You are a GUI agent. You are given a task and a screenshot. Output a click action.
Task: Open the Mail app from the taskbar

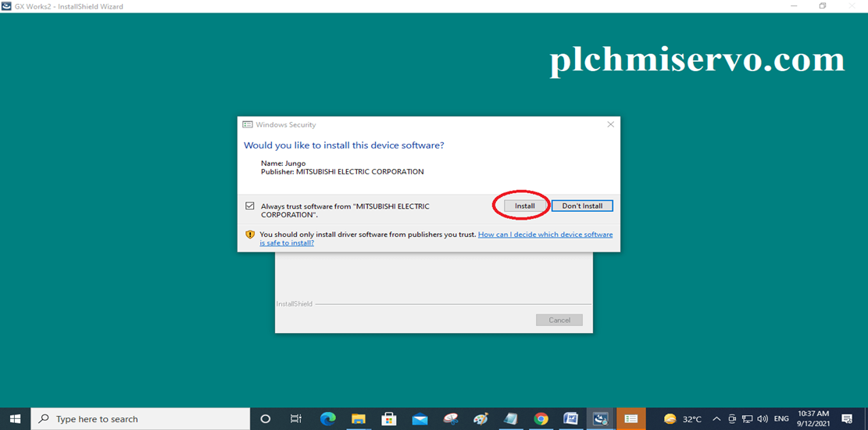[420, 419]
